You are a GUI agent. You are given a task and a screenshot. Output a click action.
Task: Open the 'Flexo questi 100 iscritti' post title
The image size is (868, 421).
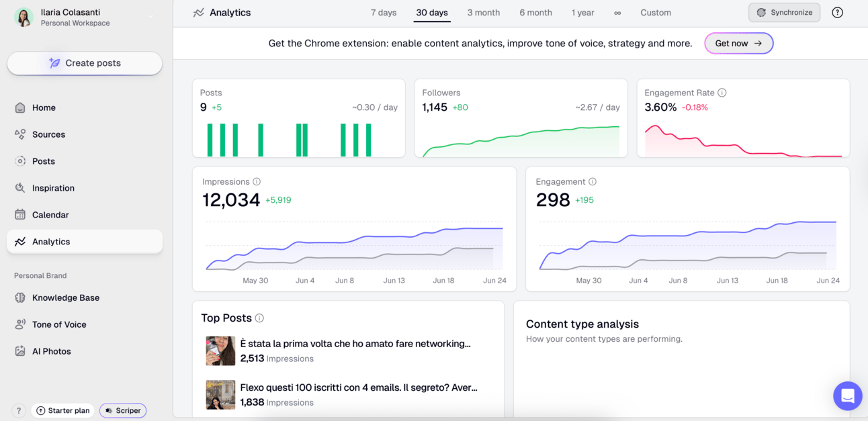coord(359,387)
